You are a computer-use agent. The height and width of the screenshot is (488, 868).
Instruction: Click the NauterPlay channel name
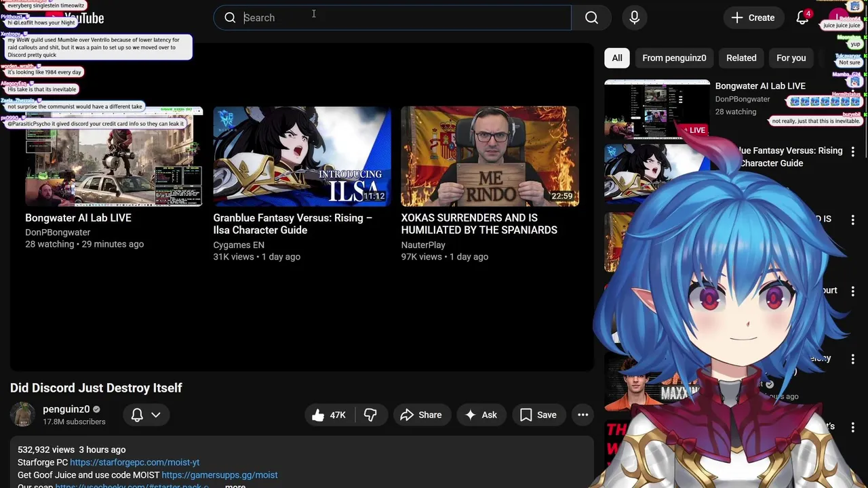coord(423,245)
